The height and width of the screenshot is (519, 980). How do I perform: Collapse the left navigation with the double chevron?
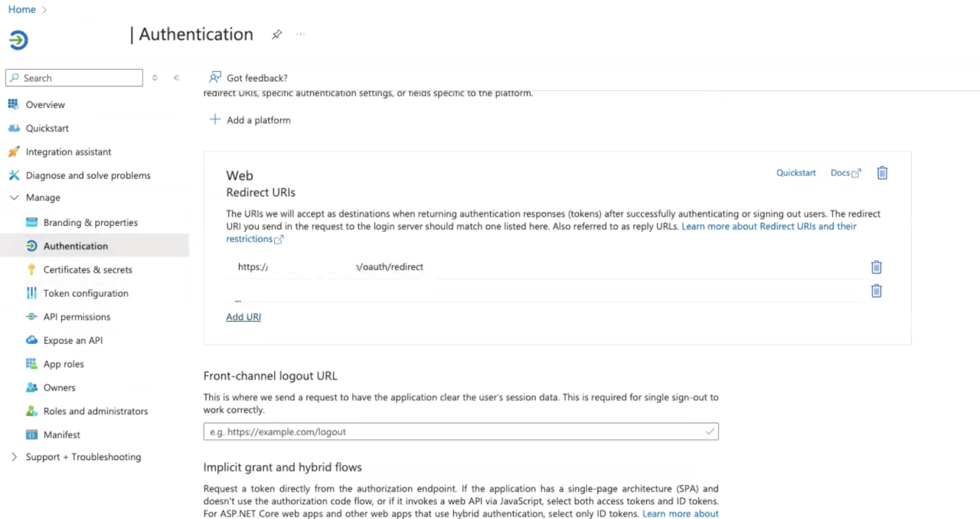tap(176, 77)
